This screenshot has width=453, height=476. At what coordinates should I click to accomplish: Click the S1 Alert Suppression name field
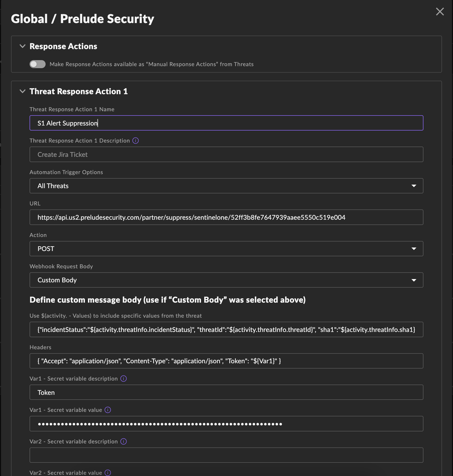tap(225, 123)
